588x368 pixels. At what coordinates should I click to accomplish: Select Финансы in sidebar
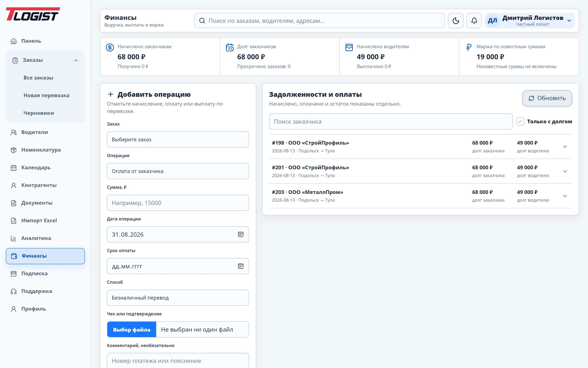(x=45, y=256)
